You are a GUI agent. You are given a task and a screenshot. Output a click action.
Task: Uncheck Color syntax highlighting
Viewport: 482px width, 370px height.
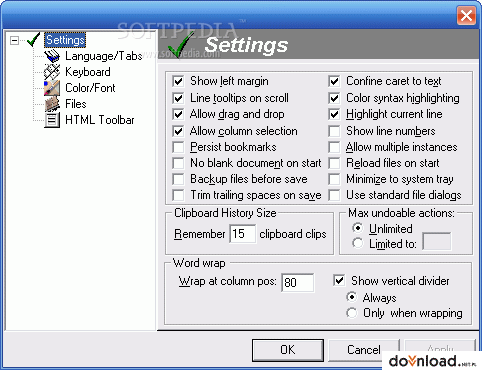point(334,98)
